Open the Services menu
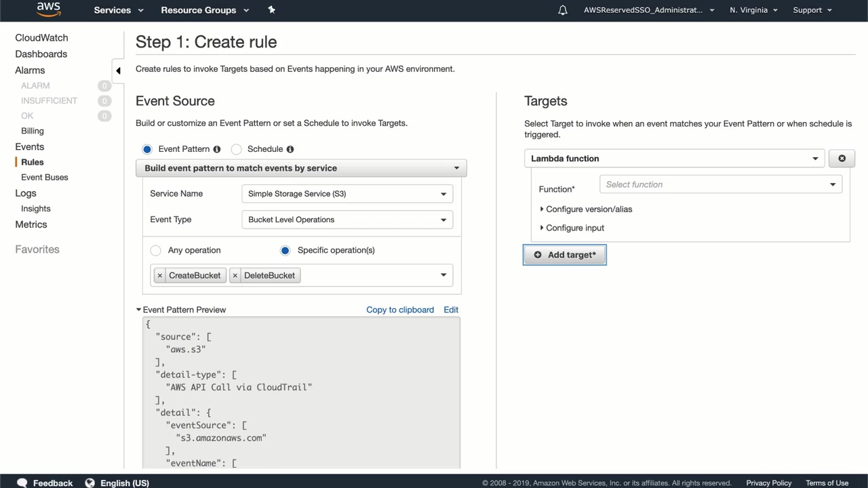The height and width of the screenshot is (488, 868). pos(119,10)
